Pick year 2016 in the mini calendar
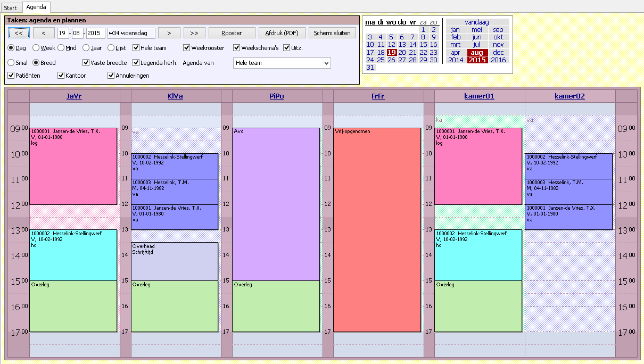644x364 pixels. click(x=498, y=60)
